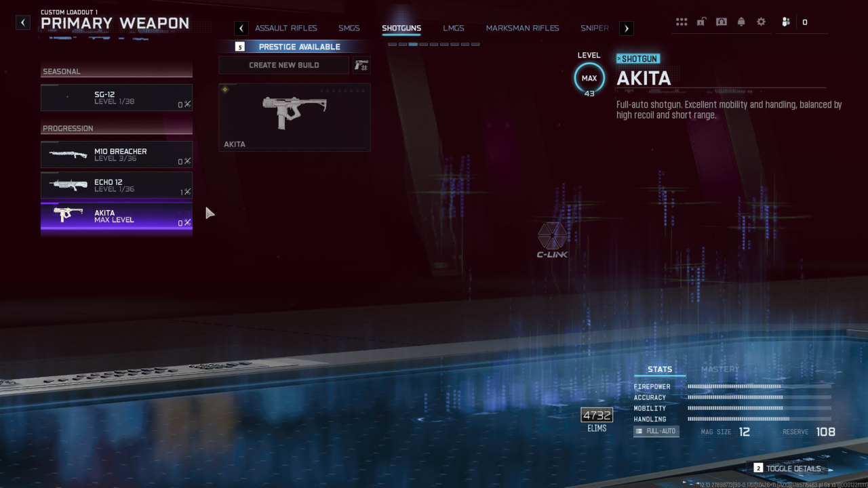Show previous weapon categories with left chevron

click(x=241, y=28)
